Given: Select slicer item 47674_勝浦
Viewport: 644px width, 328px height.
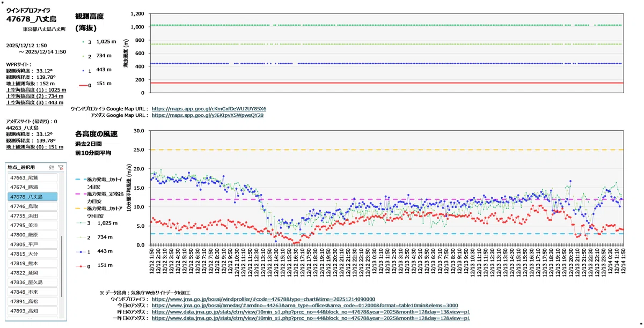Looking at the screenshot, I should (x=33, y=187).
